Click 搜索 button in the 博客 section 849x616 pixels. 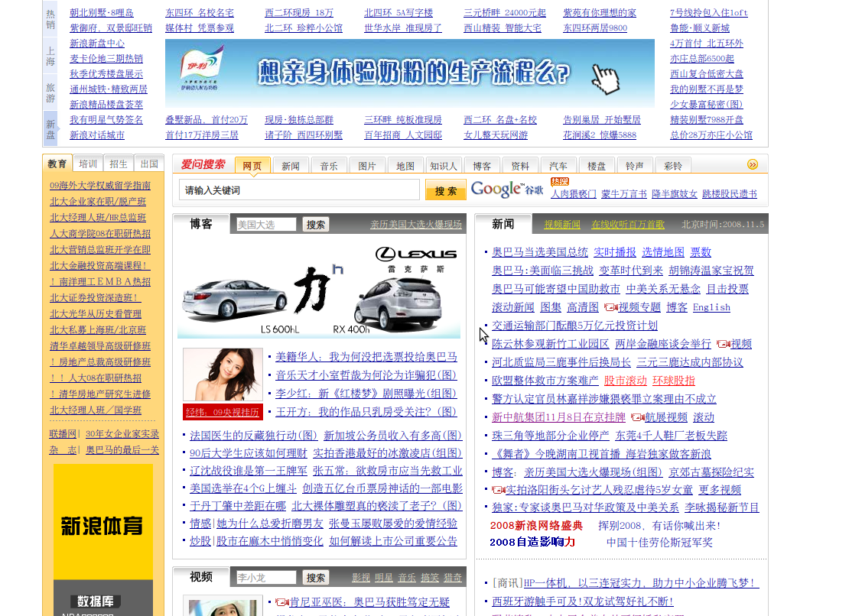coord(316,225)
